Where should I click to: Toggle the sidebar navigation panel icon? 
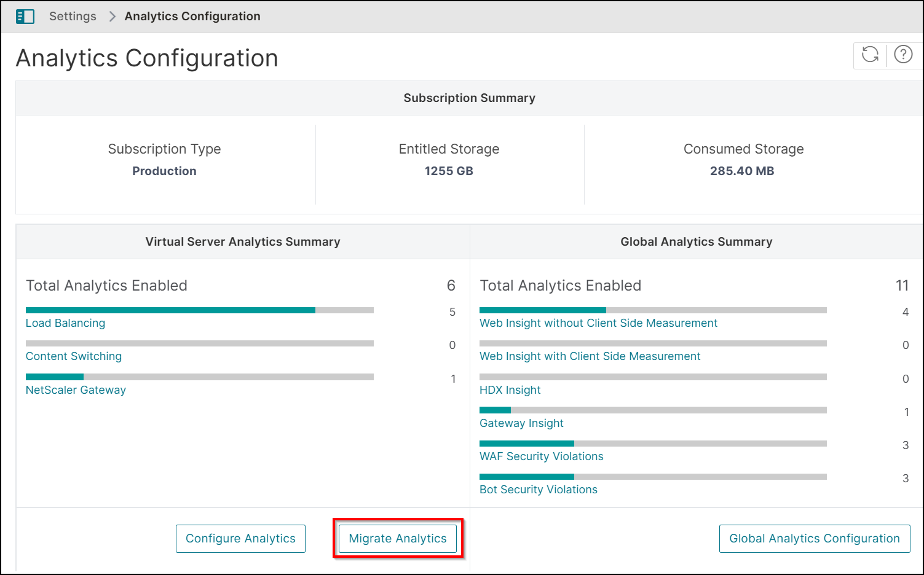coord(25,17)
